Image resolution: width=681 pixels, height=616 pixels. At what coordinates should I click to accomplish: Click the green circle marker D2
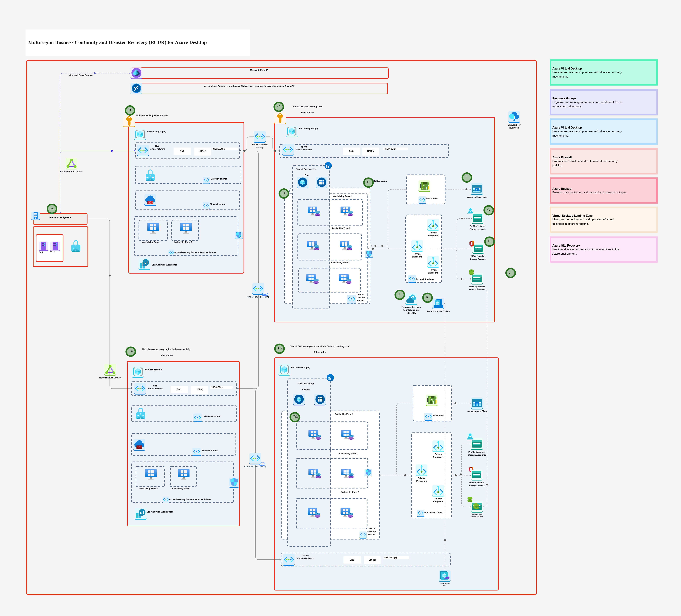coord(295,417)
